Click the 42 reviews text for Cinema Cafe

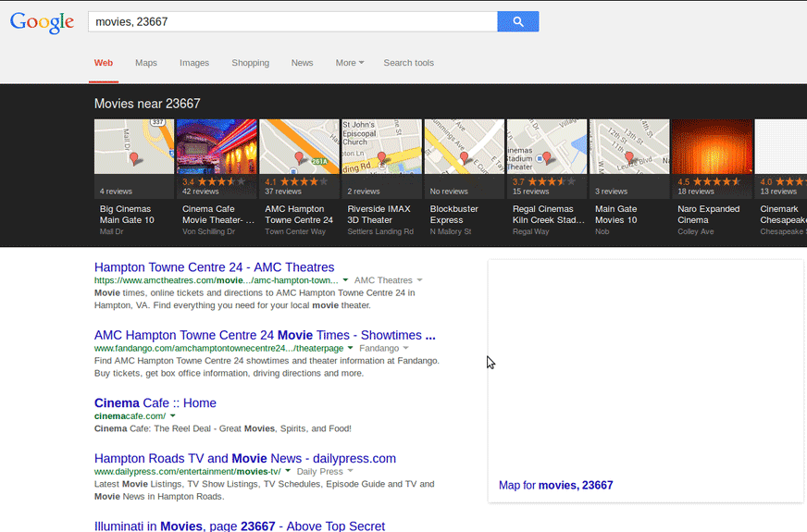click(x=200, y=192)
